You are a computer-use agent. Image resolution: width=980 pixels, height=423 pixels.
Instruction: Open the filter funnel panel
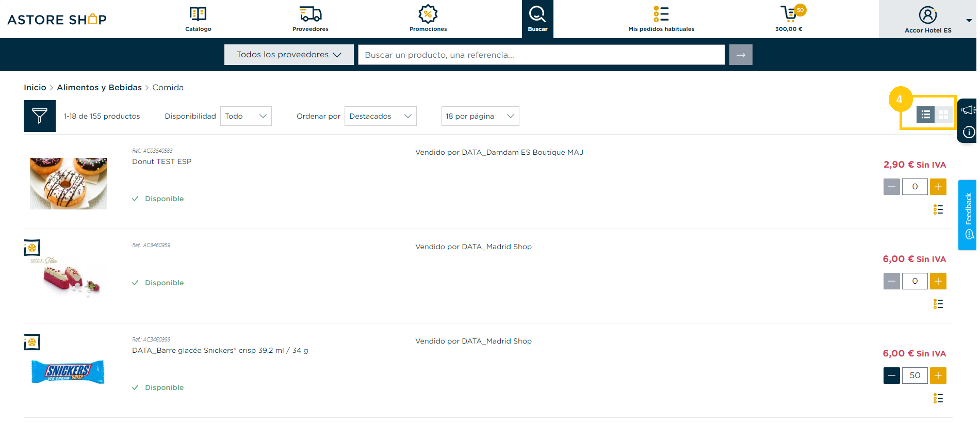point(40,116)
